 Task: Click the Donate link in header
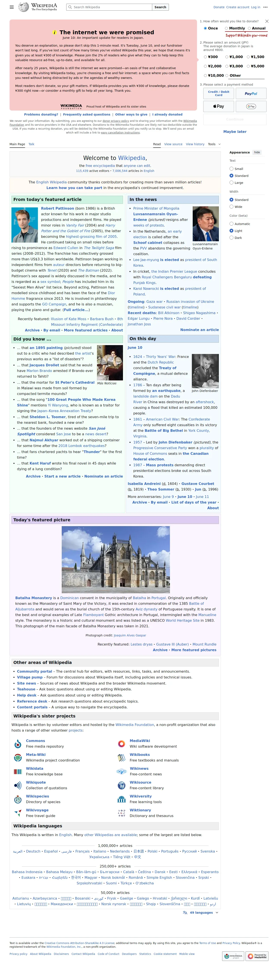click(219, 7)
